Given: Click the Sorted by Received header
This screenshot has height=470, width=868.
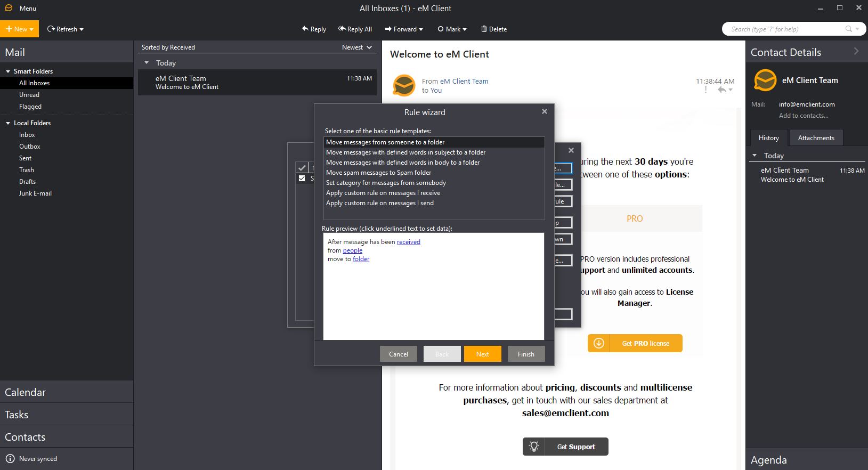Looking at the screenshot, I should (168, 47).
